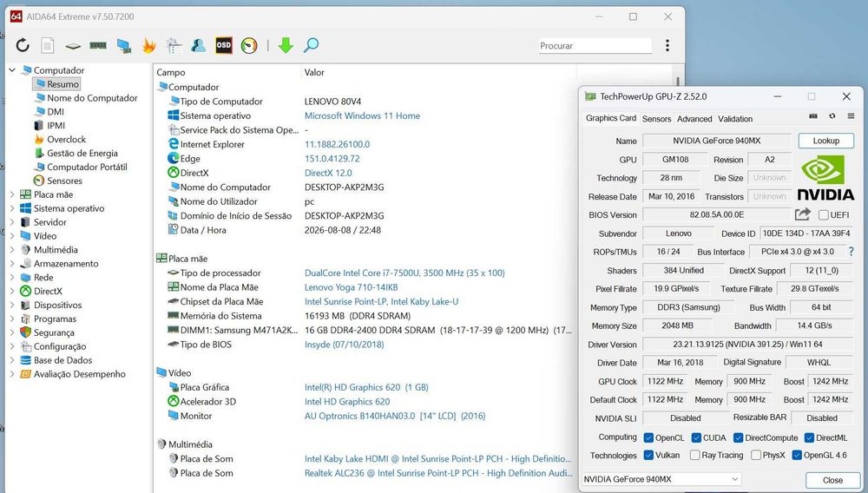The height and width of the screenshot is (493, 868).
Task: Select Resumo in the AIDA64 tree
Action: click(x=57, y=84)
